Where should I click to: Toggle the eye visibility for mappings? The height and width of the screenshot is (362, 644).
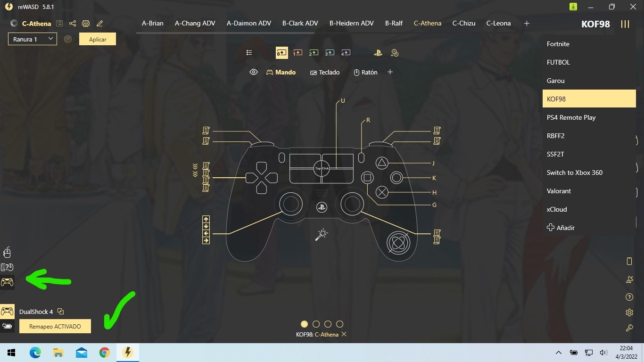[x=254, y=72]
